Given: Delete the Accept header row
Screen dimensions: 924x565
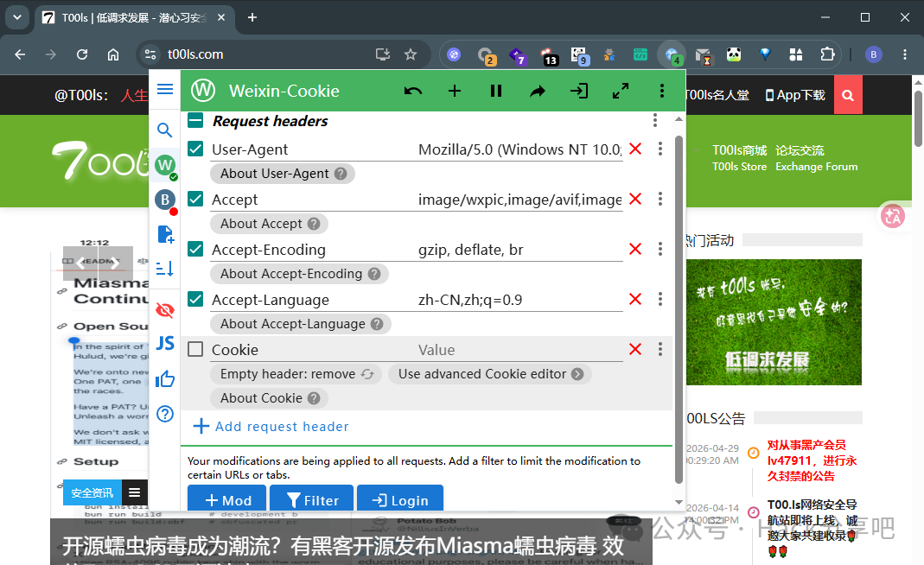Looking at the screenshot, I should coord(635,199).
